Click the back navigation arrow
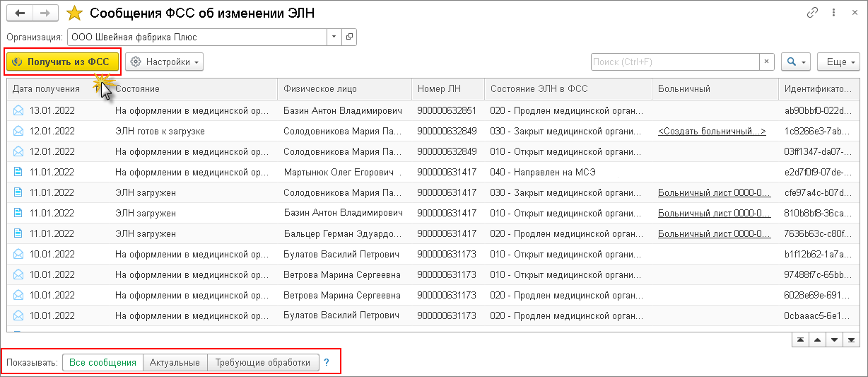The height and width of the screenshot is (377, 868). tap(20, 13)
